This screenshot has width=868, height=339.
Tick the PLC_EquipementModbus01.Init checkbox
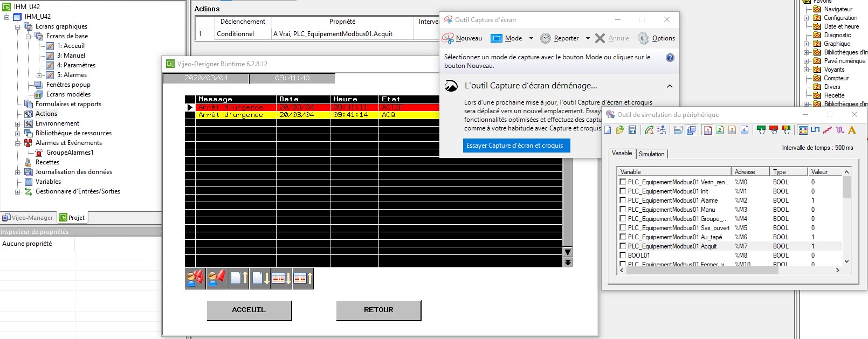[623, 191]
